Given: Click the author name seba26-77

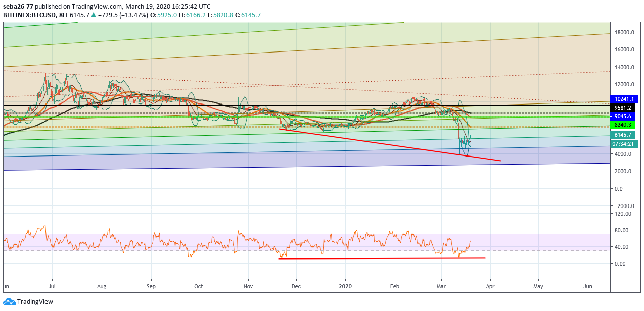Looking at the screenshot, I should 19,7.
